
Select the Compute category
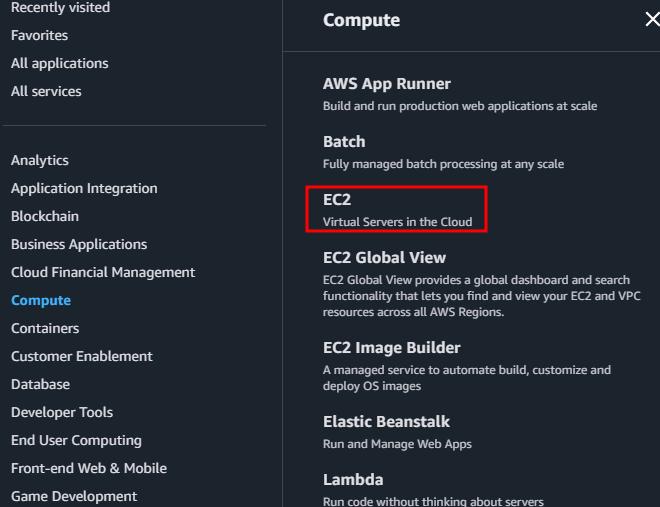41,300
